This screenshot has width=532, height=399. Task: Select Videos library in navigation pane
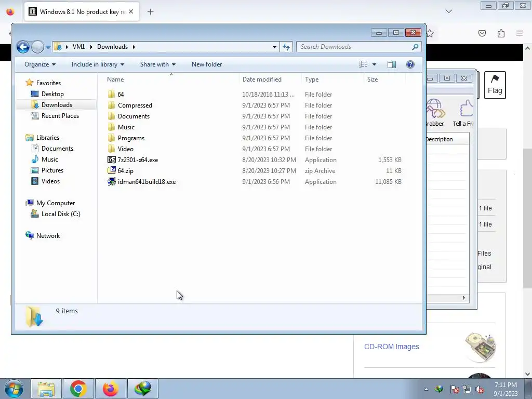pos(50,181)
